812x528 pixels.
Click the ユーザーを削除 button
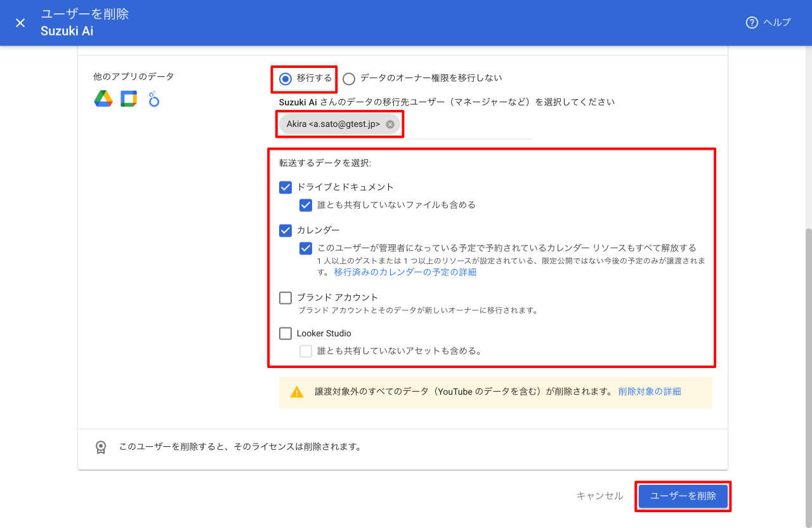683,496
